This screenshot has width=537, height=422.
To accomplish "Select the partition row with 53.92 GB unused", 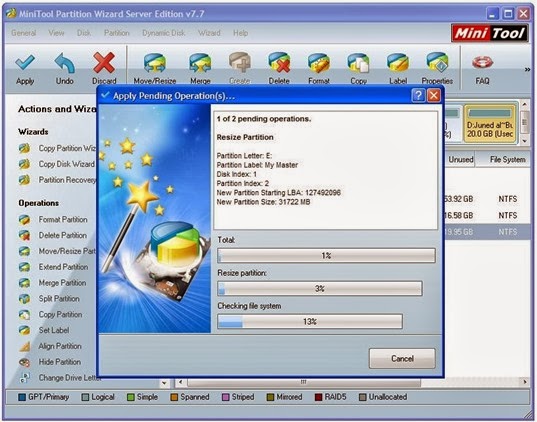I will pyautogui.click(x=487, y=199).
